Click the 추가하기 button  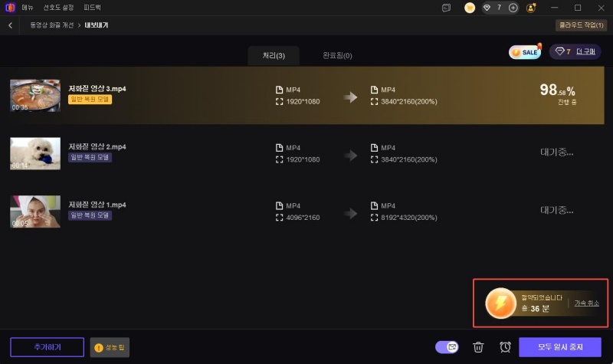(47, 347)
